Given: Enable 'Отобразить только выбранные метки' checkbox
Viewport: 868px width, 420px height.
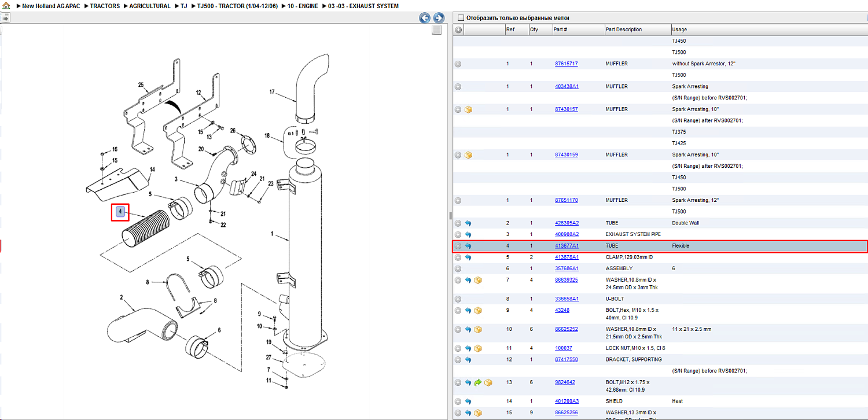Looking at the screenshot, I should [461, 18].
